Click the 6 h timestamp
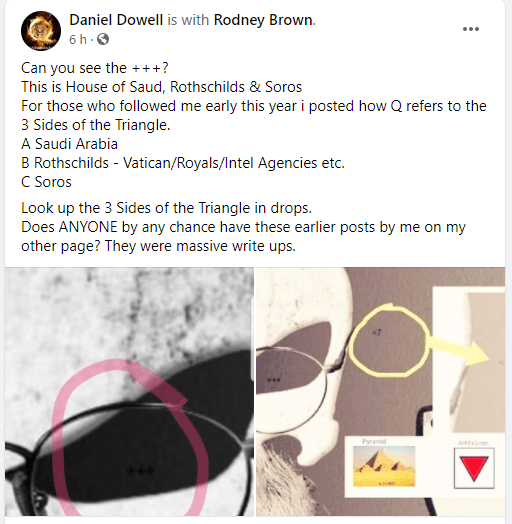 (x=78, y=39)
